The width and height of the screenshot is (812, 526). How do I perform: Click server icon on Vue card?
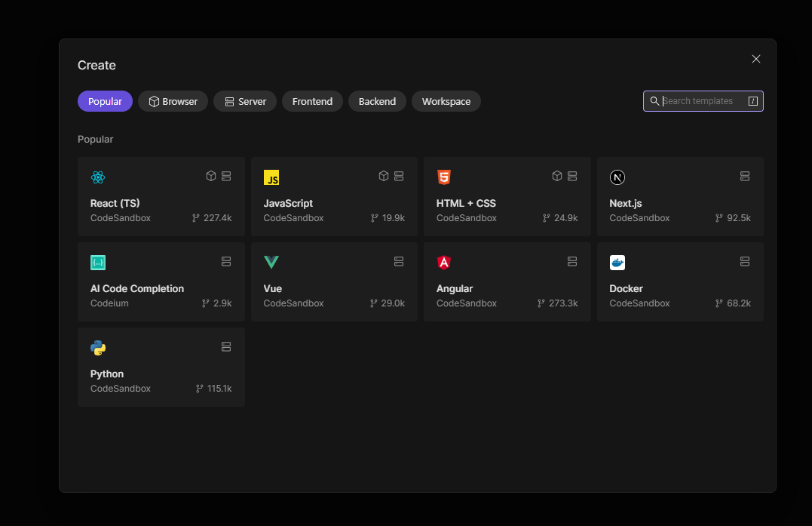coord(399,262)
